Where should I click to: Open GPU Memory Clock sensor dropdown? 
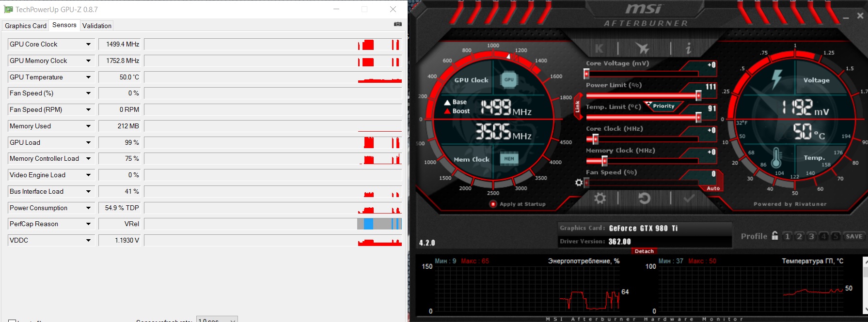point(88,61)
